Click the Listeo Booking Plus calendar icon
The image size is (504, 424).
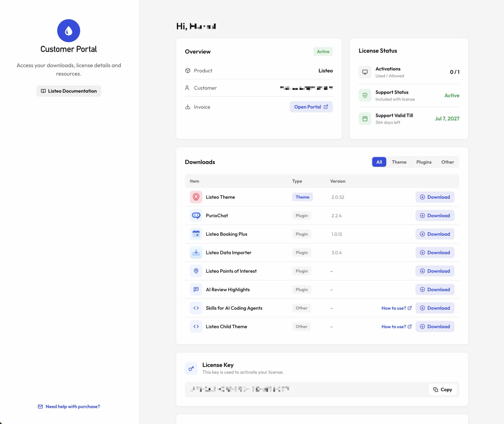[x=196, y=234]
